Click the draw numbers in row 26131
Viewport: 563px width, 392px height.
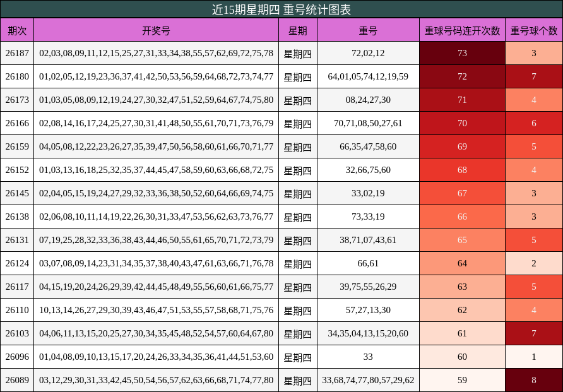tap(156, 240)
